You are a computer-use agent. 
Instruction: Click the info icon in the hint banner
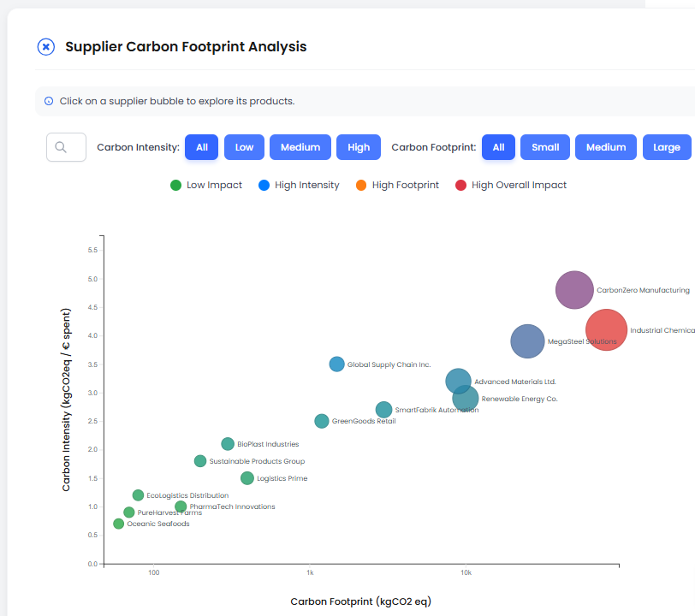(49, 101)
